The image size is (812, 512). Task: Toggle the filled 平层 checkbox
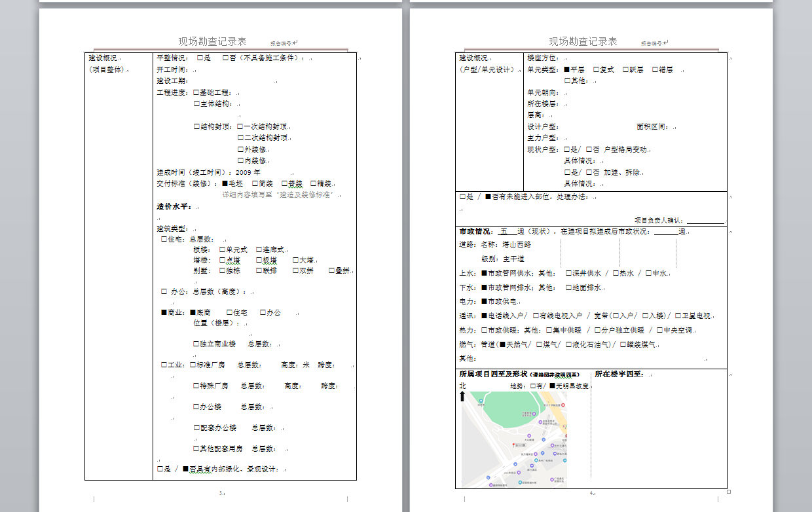point(567,69)
